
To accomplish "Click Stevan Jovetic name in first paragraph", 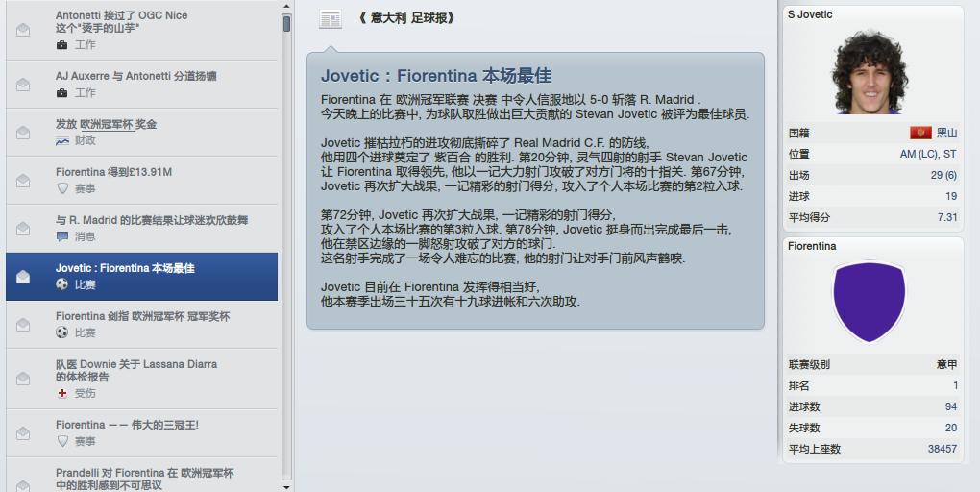I will pos(616,114).
